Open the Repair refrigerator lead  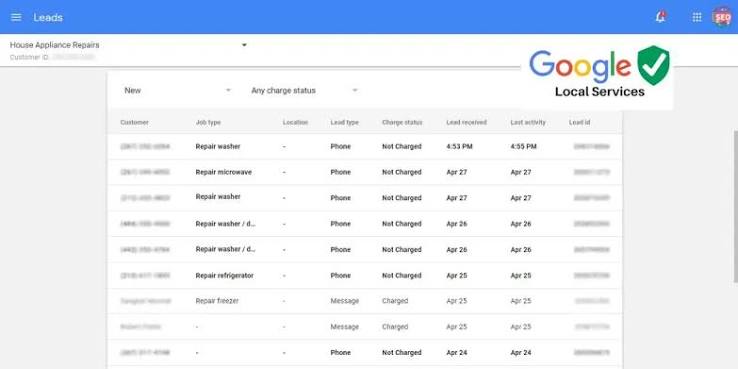pyautogui.click(x=365, y=275)
